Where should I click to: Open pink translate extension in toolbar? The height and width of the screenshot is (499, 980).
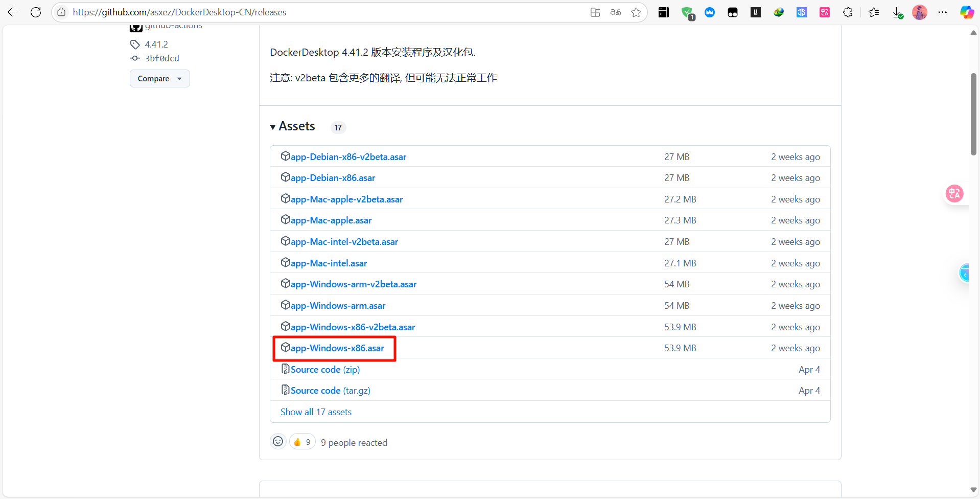(825, 12)
